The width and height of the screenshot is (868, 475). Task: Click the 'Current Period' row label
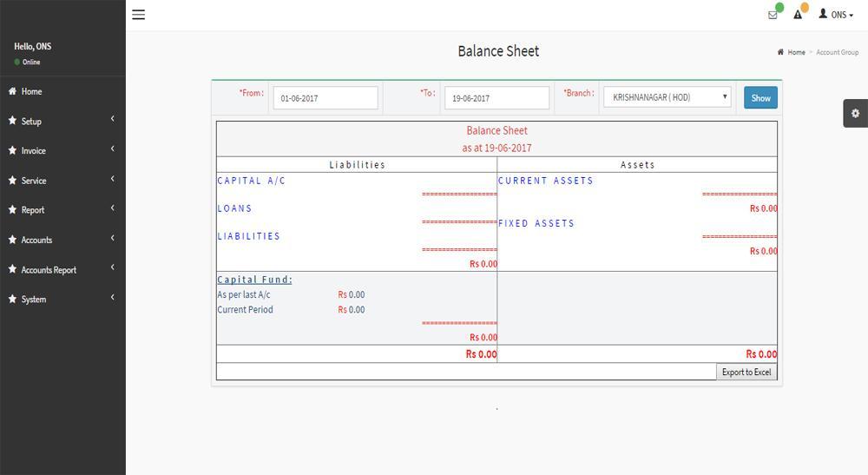(246, 309)
